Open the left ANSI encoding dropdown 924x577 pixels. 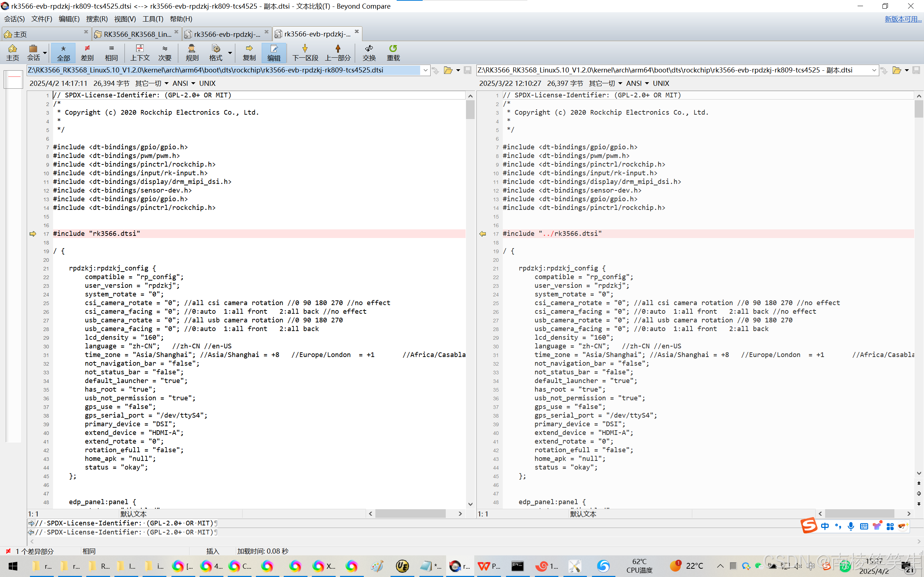click(193, 83)
